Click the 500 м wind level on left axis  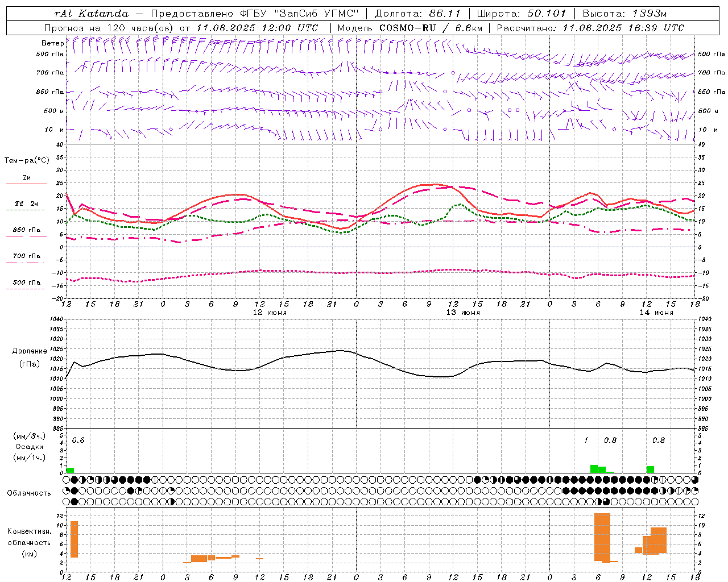53,111
